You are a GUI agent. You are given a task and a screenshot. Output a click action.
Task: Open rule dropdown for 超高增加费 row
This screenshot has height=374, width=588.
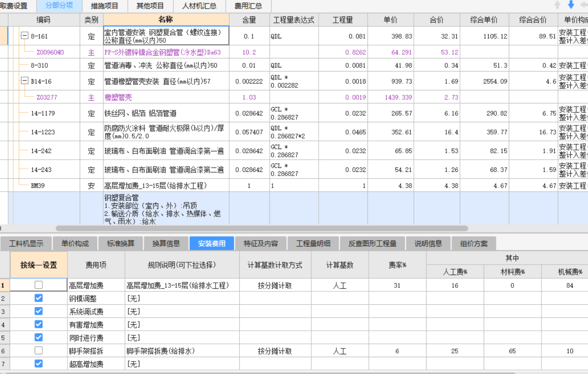pos(182,364)
